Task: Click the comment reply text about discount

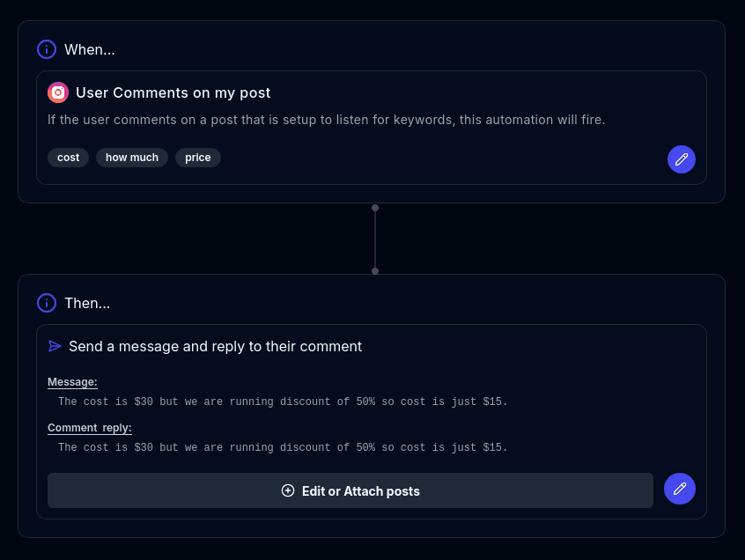Action: click(x=283, y=447)
